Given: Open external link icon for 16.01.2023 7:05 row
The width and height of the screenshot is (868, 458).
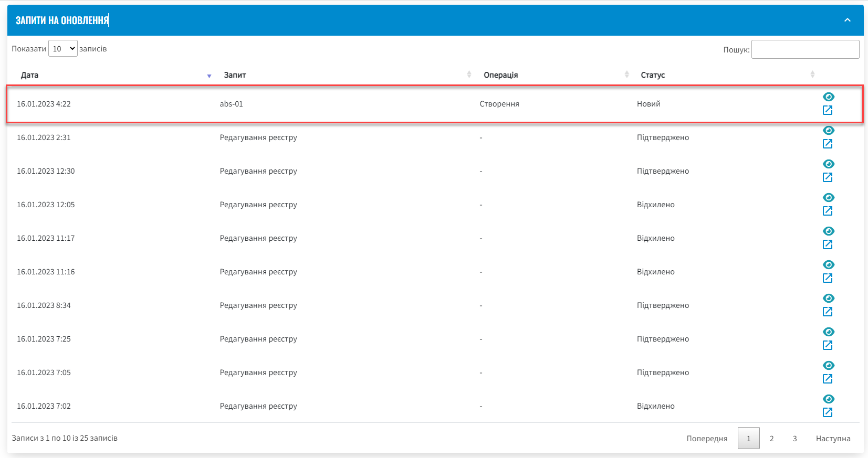Looking at the screenshot, I should coord(828,379).
